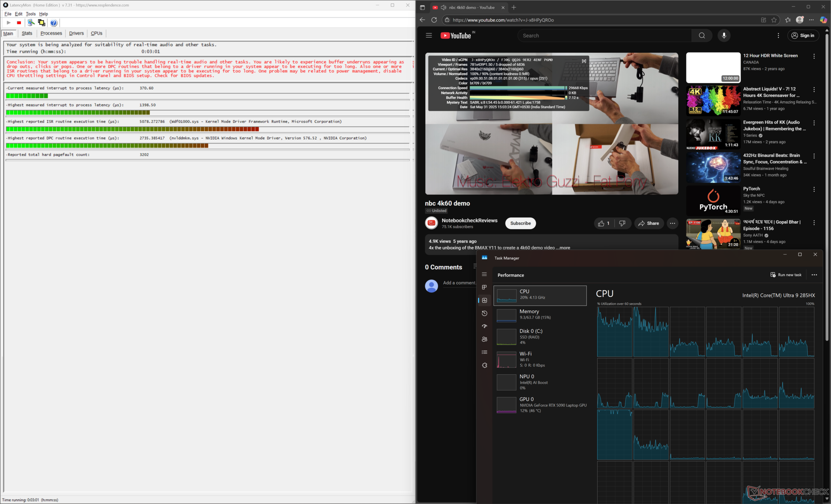
Task: Open Task Manager Services puzzle icon
Action: coord(484,366)
